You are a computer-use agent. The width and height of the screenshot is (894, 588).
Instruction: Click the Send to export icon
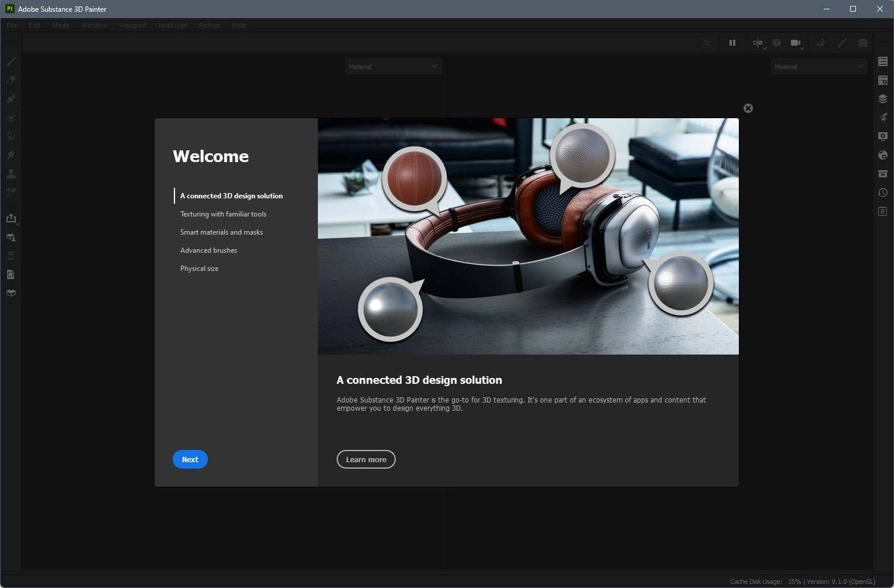click(11, 218)
